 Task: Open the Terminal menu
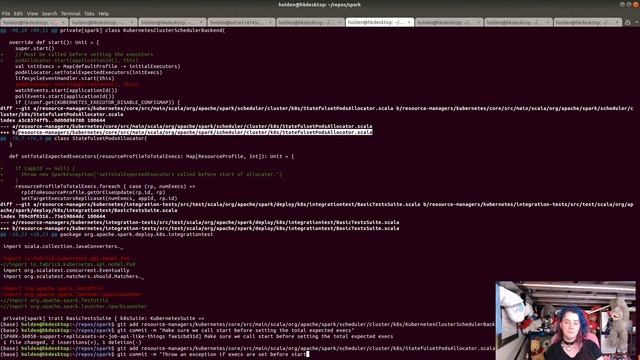pos(71,13)
